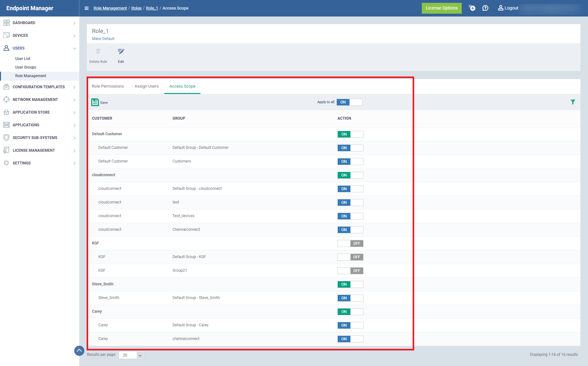
Task: Expand Network Management chevron
Action: (74, 100)
